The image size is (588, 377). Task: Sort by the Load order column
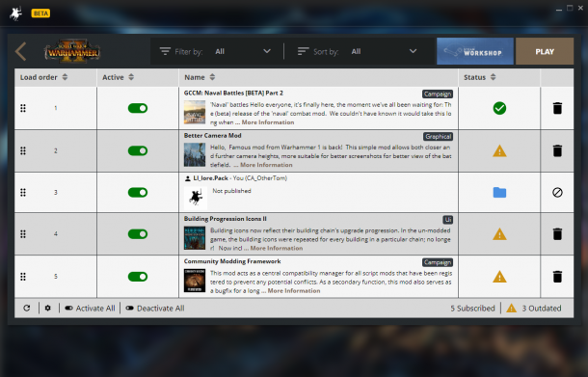click(44, 77)
